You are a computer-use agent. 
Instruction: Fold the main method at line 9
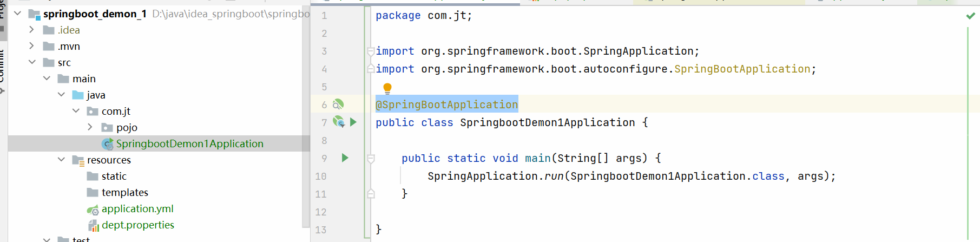371,159
